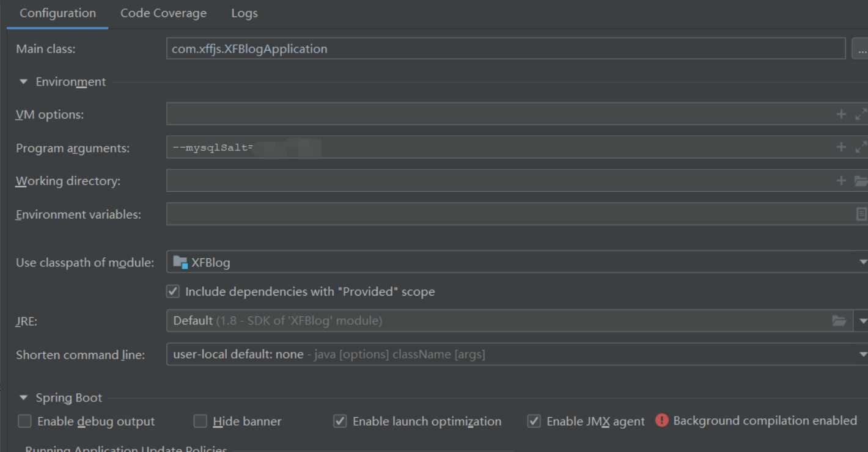This screenshot has height=452, width=868.
Task: Browse for Main class with ellipsis button
Action: (859, 49)
